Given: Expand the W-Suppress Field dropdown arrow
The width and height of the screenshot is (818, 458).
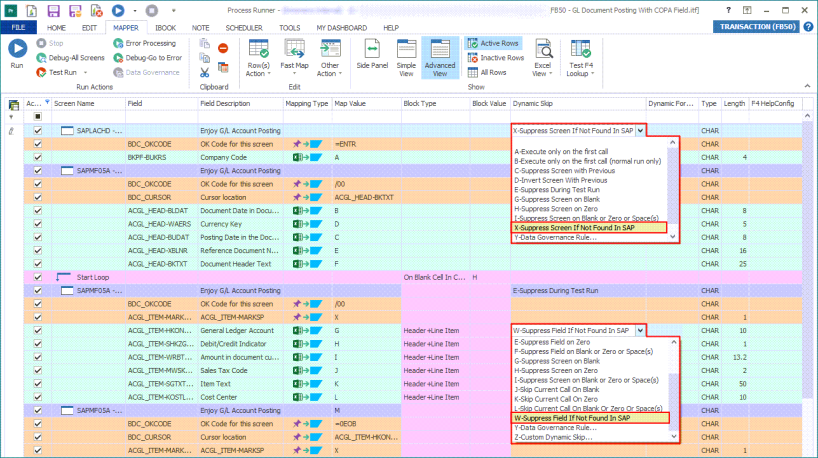Looking at the screenshot, I should point(640,331).
